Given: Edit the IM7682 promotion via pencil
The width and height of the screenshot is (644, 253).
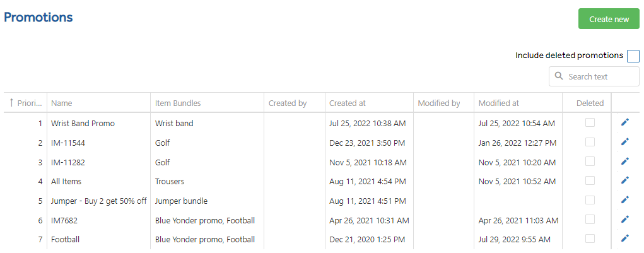Looking at the screenshot, I should pos(624,220).
